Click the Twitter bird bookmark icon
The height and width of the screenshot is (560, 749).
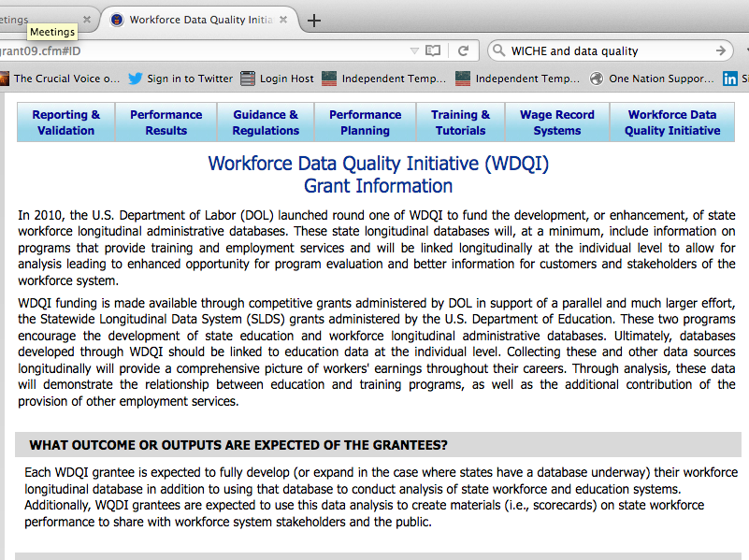coord(136,79)
